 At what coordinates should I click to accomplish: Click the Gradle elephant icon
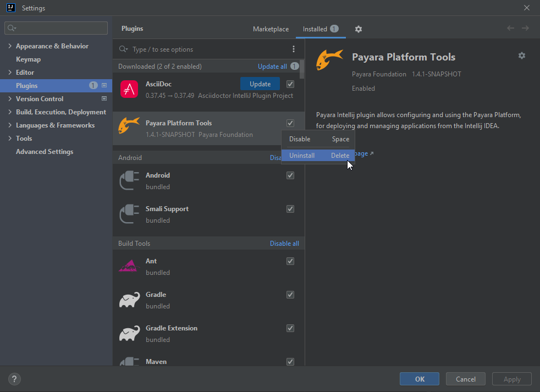pyautogui.click(x=129, y=300)
